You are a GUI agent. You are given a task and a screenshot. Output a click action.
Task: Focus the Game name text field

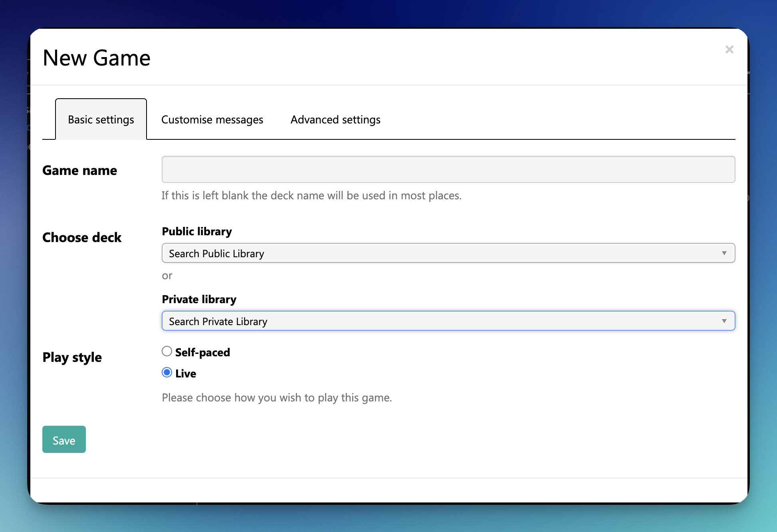pos(448,169)
